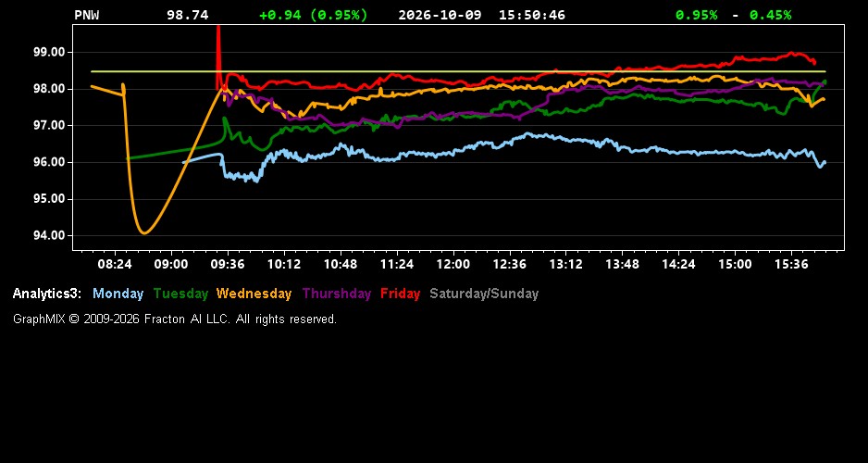
Task: Click the Friday legend label
Action: pyautogui.click(x=401, y=294)
